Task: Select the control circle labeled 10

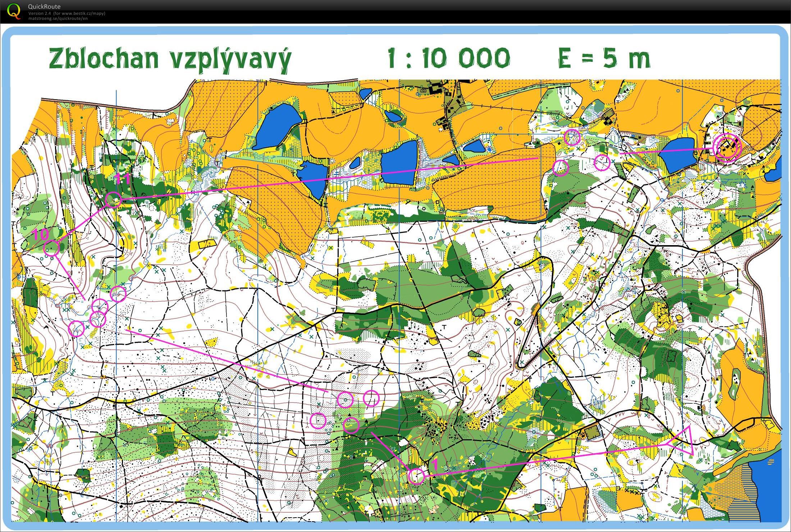Action: 51,248
